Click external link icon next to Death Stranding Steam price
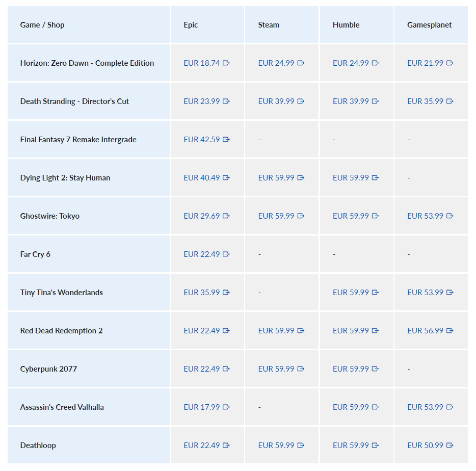The width and height of the screenshot is (476, 471). (301, 101)
